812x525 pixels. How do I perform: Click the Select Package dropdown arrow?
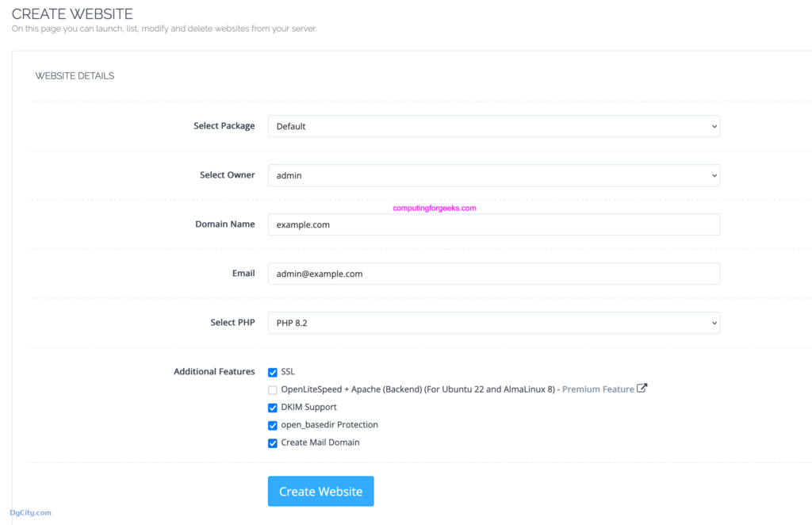click(714, 126)
